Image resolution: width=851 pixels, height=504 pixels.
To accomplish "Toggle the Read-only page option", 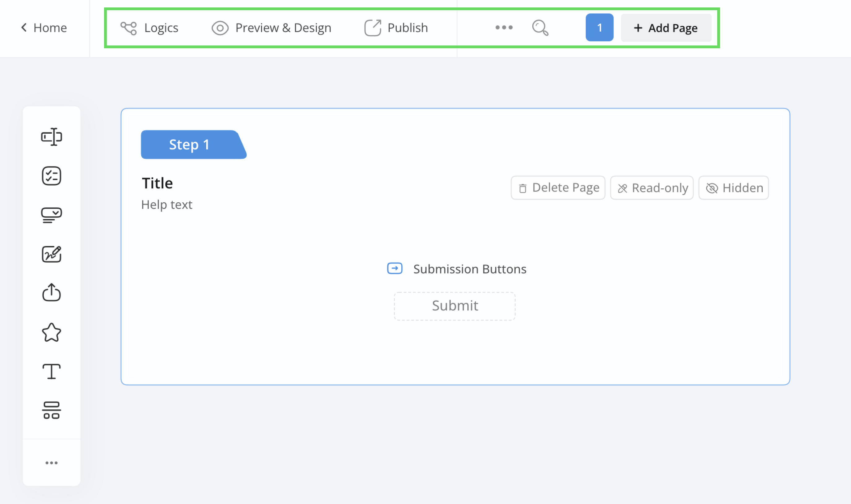I will 652,188.
